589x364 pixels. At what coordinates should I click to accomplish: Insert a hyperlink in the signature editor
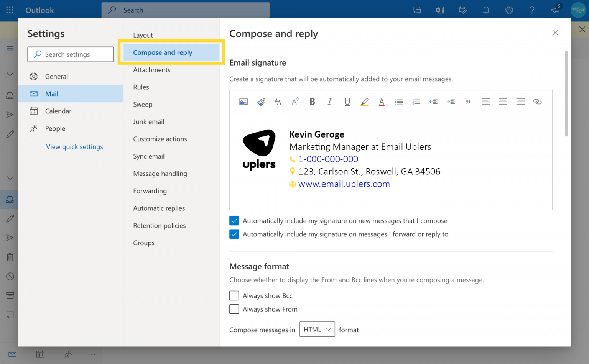[537, 102]
